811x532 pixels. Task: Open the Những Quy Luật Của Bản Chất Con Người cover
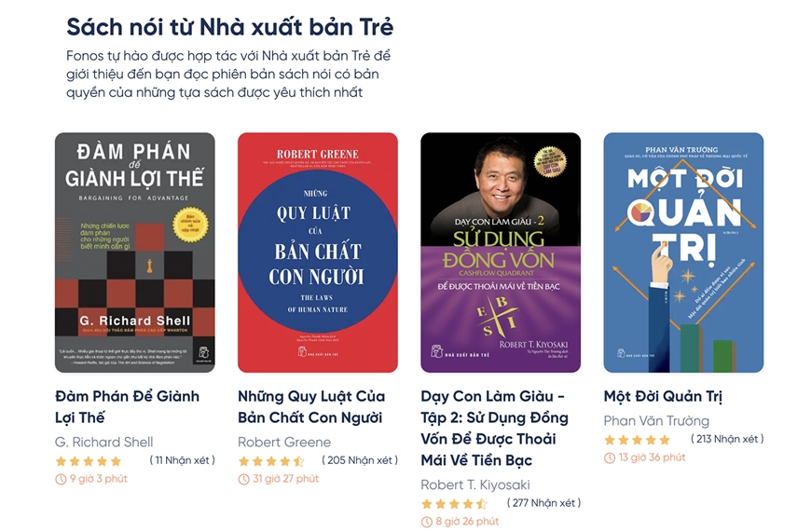318,252
